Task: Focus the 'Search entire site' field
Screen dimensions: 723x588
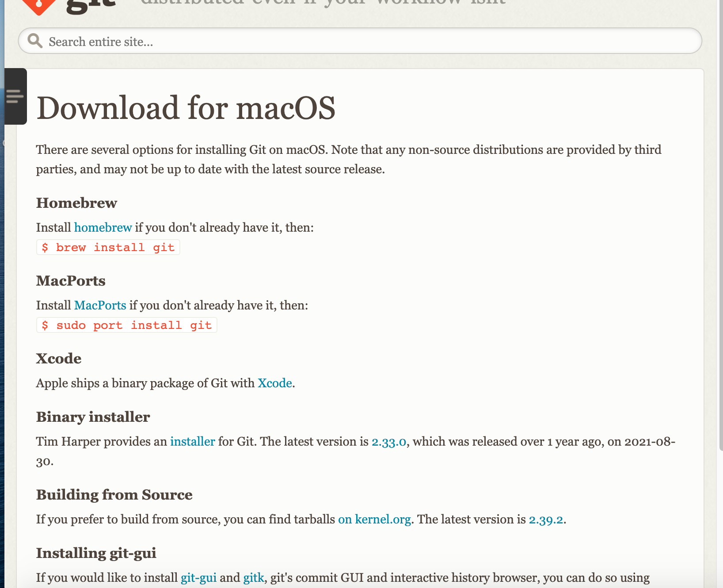Action: tap(360, 41)
